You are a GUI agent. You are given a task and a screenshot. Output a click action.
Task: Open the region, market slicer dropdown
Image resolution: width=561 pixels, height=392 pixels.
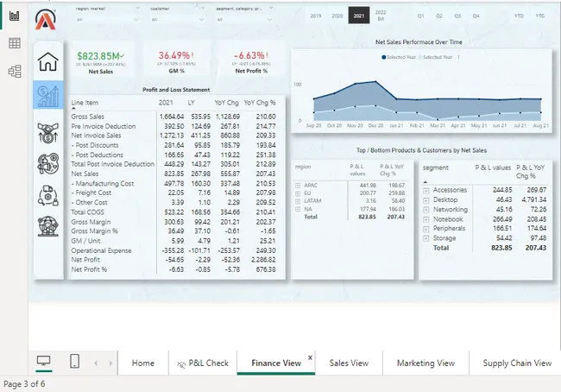point(107,20)
